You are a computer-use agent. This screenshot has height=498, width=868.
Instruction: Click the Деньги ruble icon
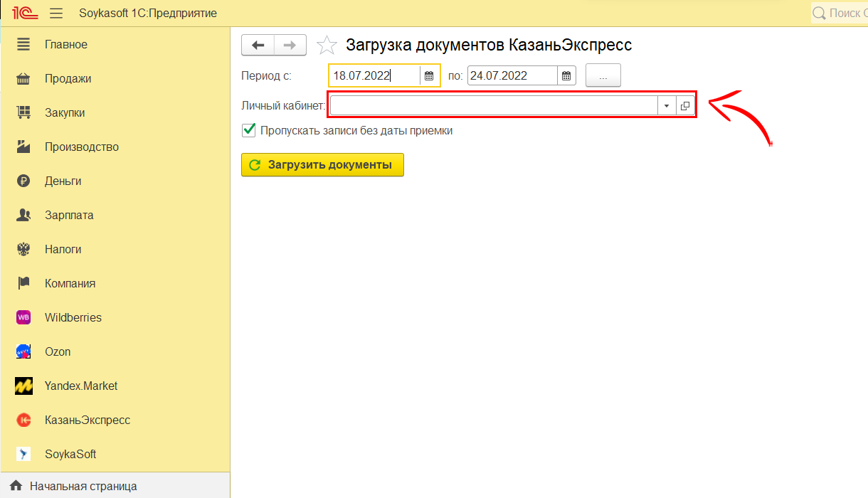pyautogui.click(x=23, y=181)
